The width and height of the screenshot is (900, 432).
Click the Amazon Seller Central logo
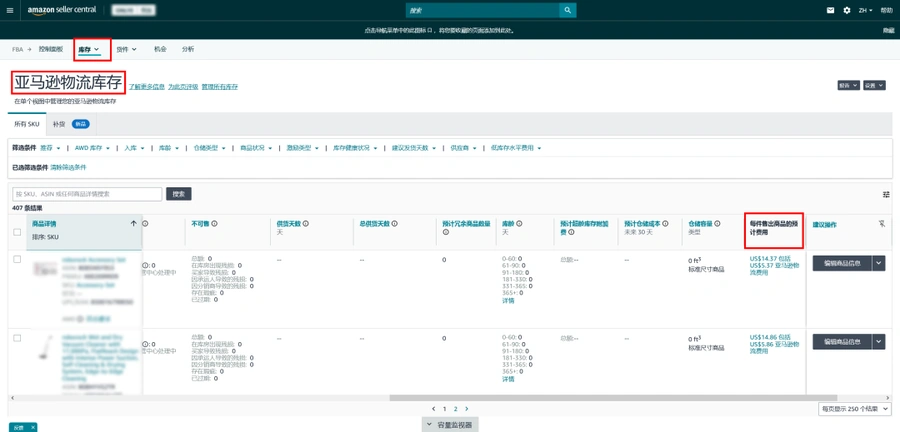point(61,10)
